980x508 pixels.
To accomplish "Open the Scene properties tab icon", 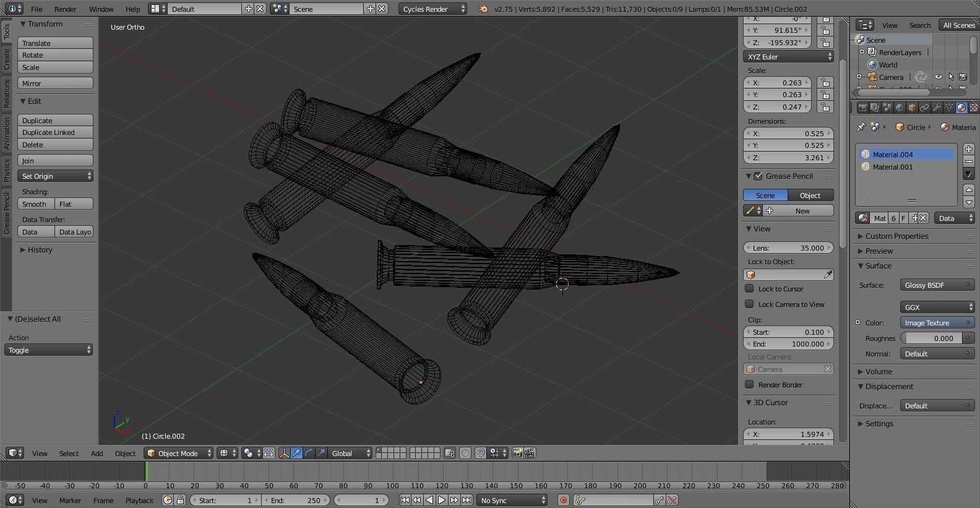I will coord(887,108).
